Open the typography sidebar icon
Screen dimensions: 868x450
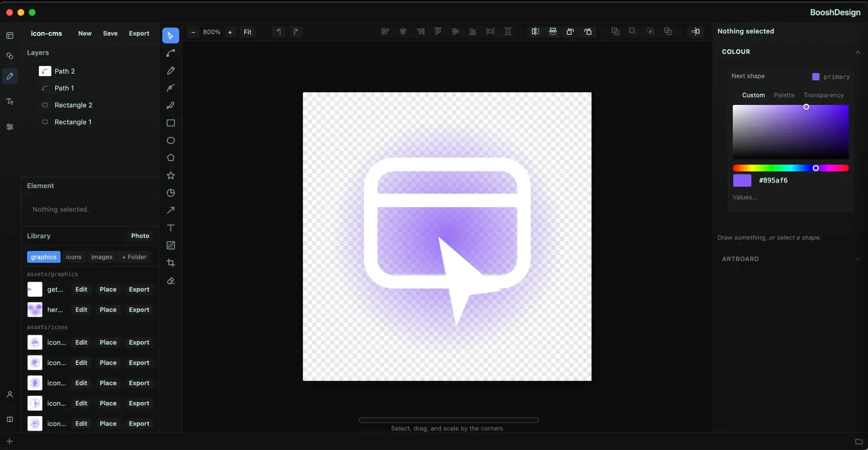10,102
